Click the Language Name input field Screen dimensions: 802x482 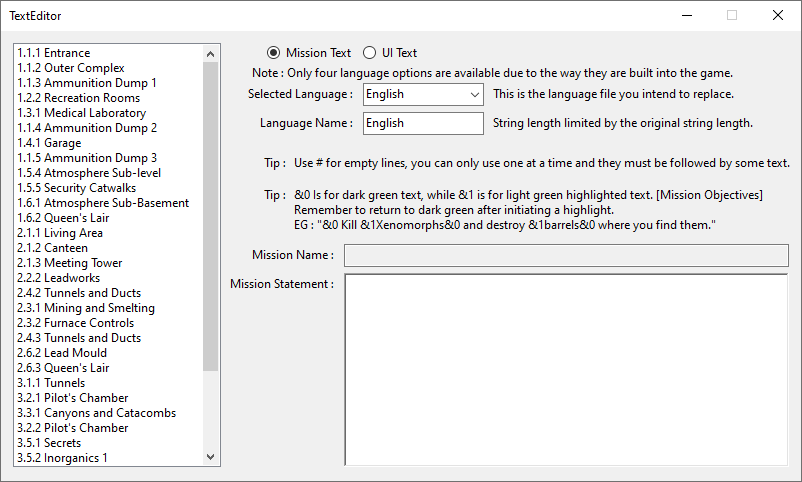point(423,123)
